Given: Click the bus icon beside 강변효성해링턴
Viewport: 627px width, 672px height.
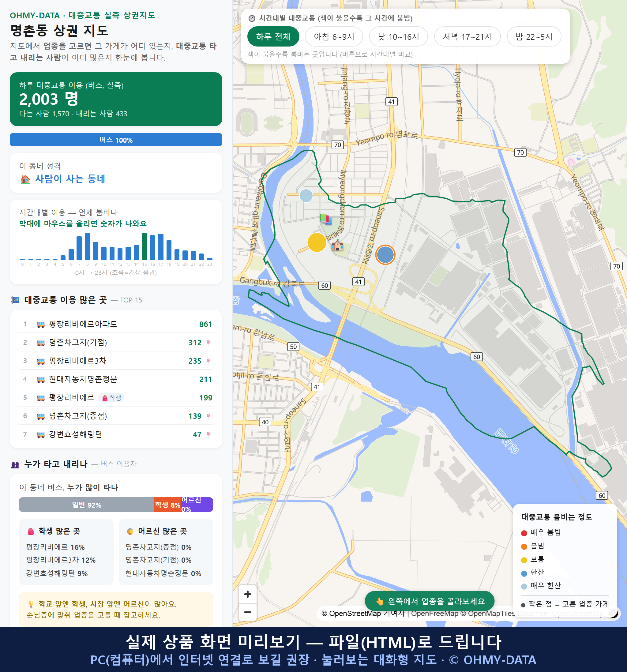Looking at the screenshot, I should (40, 435).
